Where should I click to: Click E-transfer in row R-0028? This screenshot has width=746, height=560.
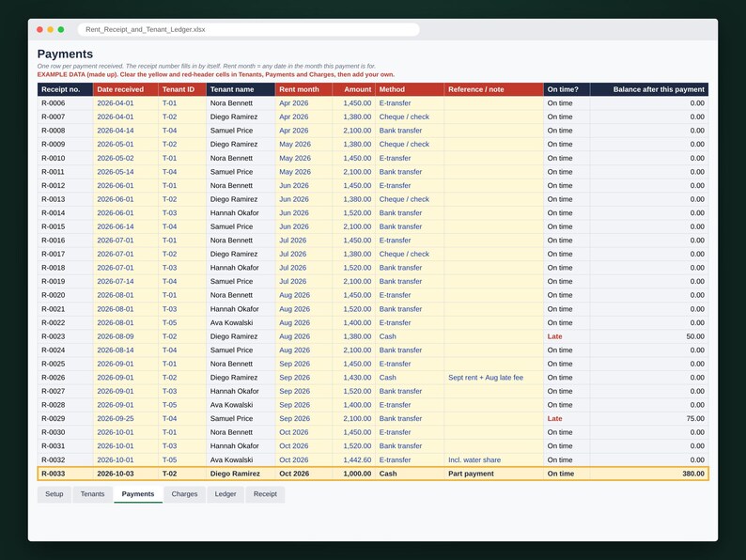pyautogui.click(x=410, y=405)
